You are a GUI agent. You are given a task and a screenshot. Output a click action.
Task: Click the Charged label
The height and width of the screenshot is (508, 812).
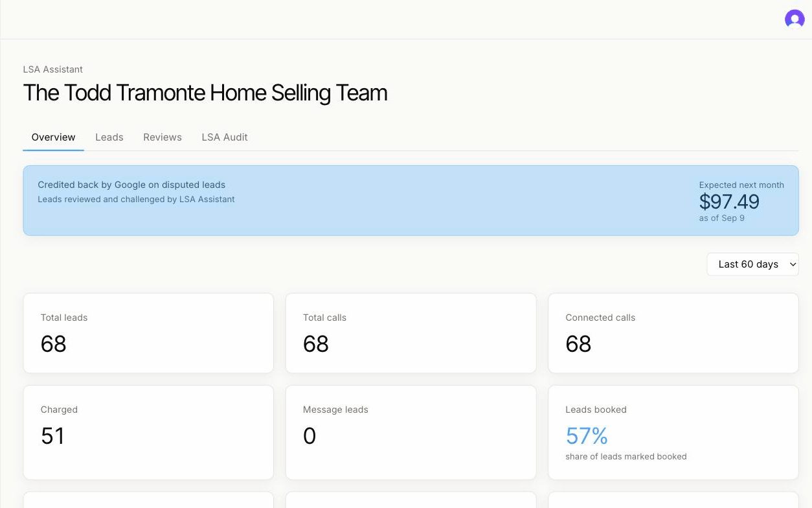(59, 410)
